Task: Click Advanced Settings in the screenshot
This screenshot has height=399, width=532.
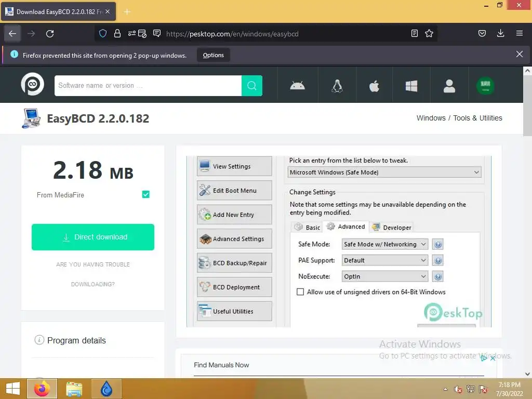Action: [234, 239]
